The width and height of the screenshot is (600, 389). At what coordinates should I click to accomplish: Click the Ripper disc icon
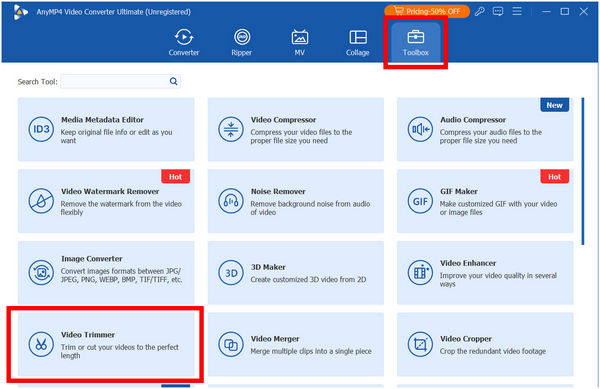[x=242, y=37]
